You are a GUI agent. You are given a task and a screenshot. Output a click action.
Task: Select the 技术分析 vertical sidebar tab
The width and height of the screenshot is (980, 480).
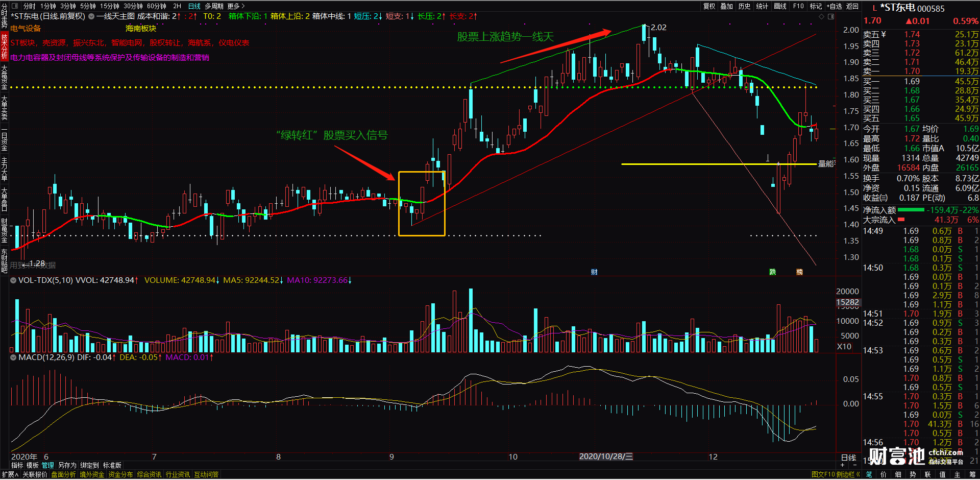[5, 46]
